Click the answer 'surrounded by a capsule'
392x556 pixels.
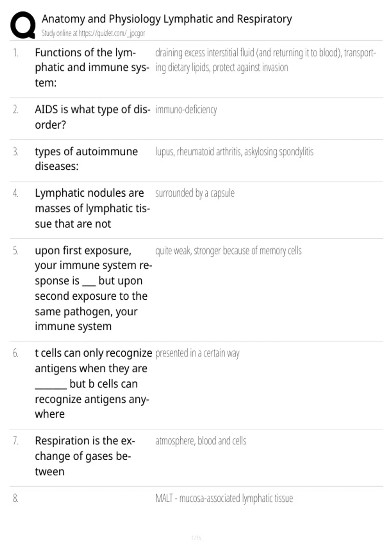point(195,193)
